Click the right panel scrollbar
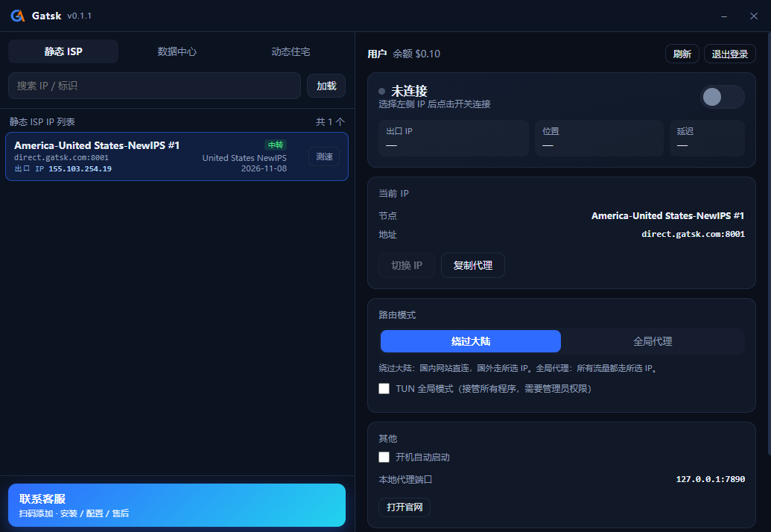 point(769,244)
